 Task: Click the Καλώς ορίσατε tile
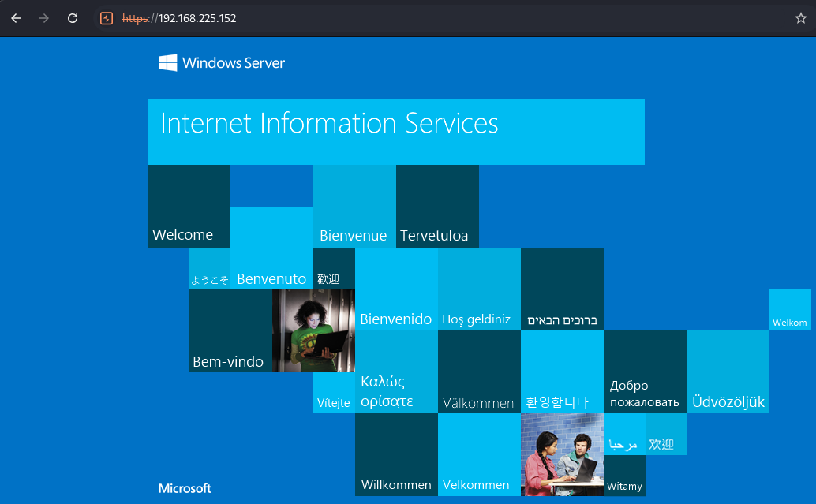click(x=396, y=372)
